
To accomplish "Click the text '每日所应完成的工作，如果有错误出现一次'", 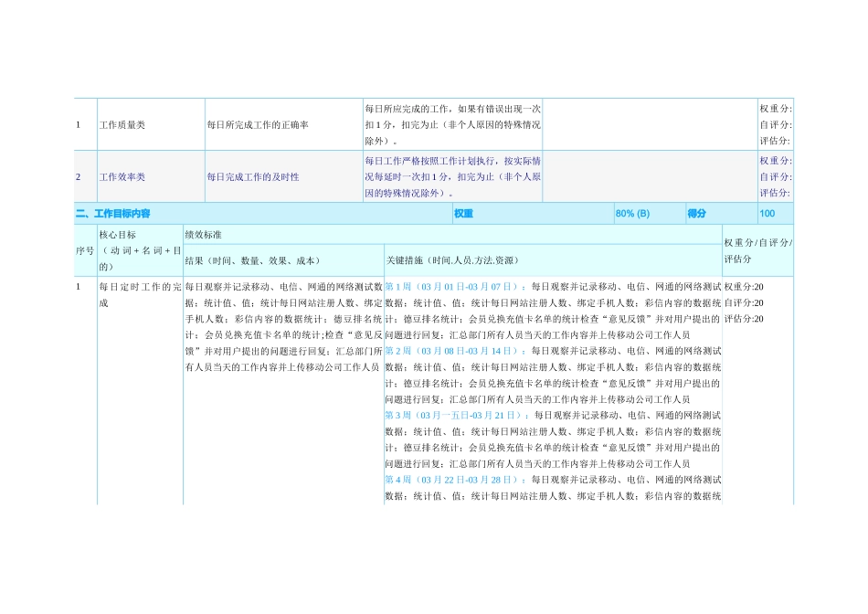I will tap(452, 109).
